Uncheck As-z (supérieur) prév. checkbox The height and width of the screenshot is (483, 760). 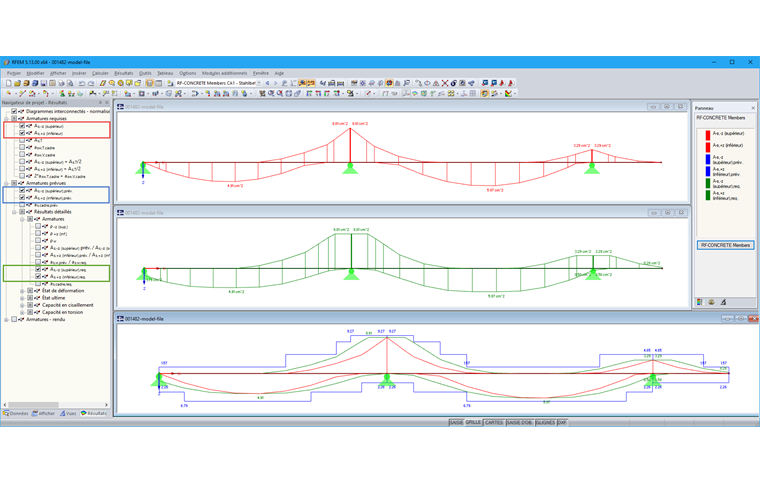[22, 190]
